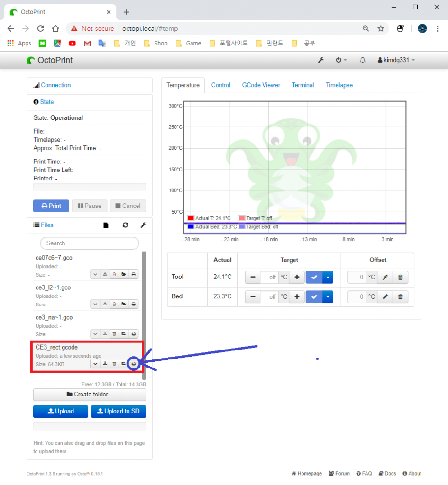Load ce07c6~7.gco file

coord(124,274)
